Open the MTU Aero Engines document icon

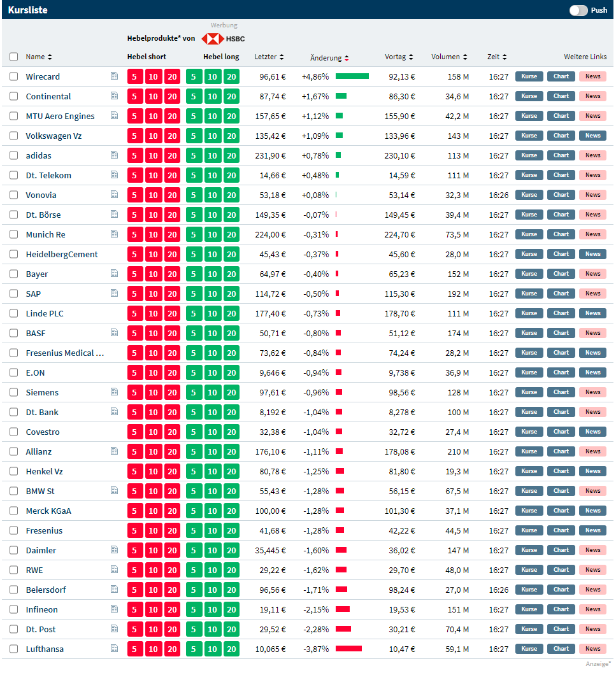114,115
